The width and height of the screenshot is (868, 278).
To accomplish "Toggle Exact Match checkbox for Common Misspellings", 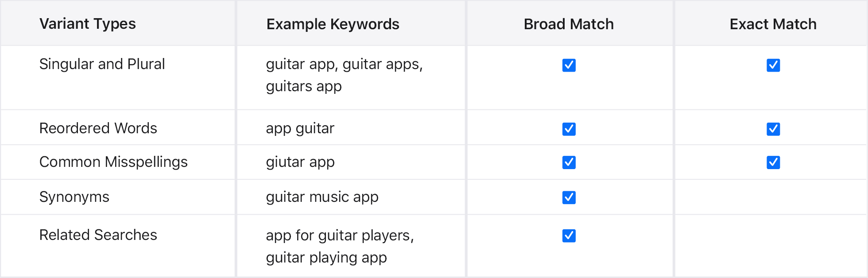I will click(773, 162).
